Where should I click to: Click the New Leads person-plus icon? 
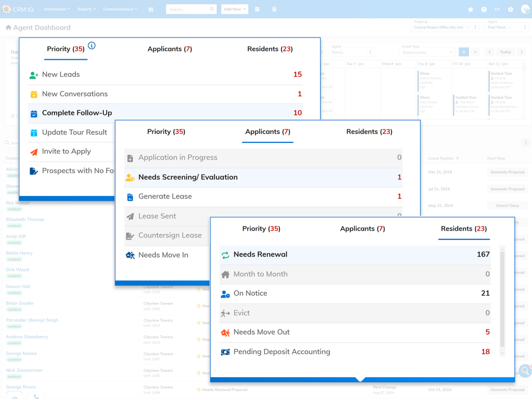pyautogui.click(x=34, y=75)
